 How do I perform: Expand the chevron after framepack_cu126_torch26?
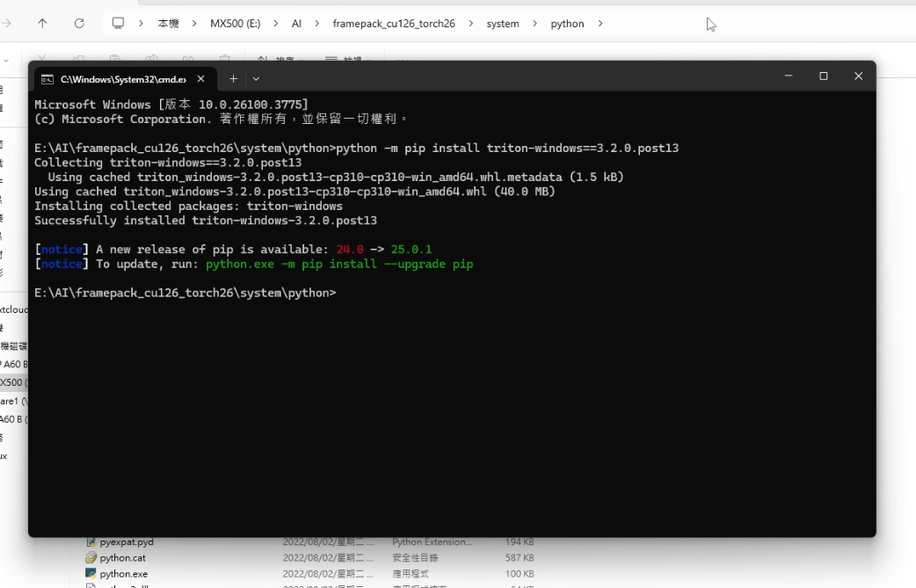click(471, 24)
